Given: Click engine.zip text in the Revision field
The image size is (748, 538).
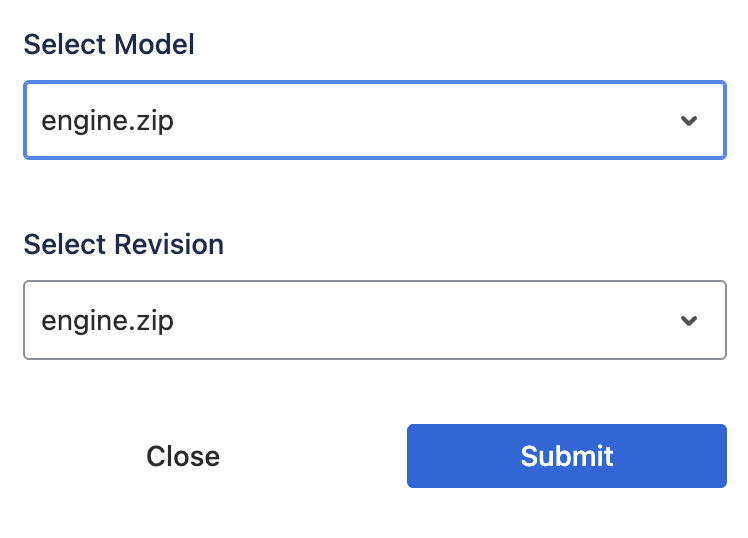Looking at the screenshot, I should (107, 321).
